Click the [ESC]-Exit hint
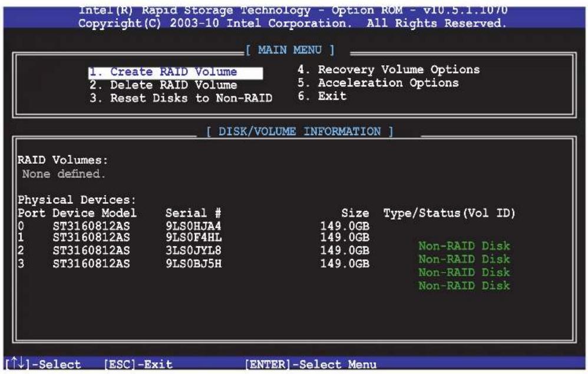 pos(138,364)
